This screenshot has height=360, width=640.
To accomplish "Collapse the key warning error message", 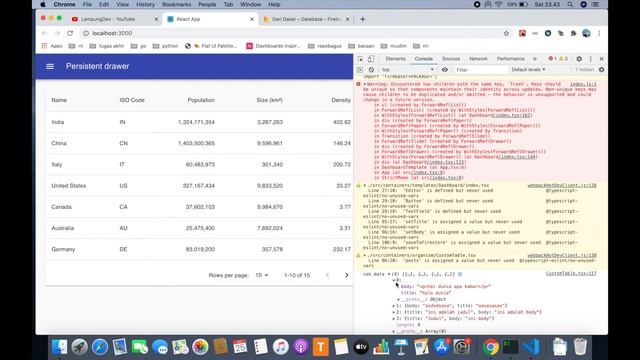I will pos(364,84).
